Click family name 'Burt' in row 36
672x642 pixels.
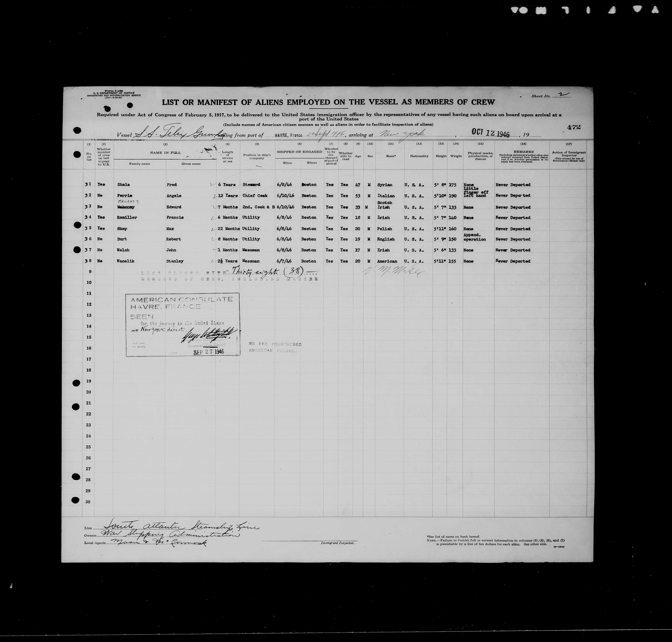(x=122, y=239)
